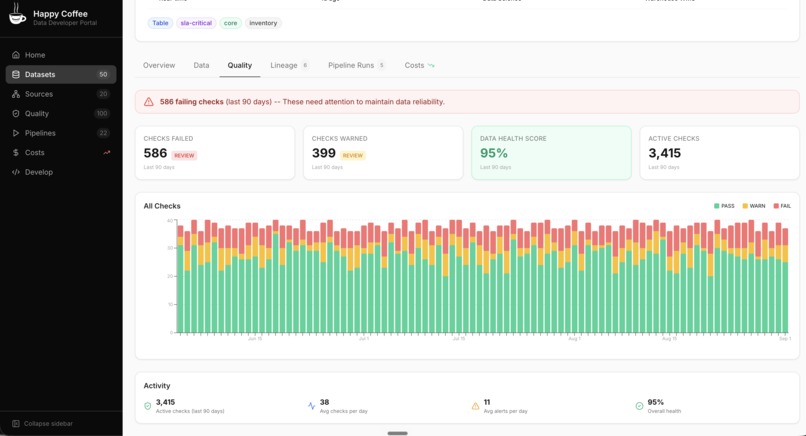Click the Lineage tab count badge
Image resolution: width=806 pixels, height=436 pixels.
[x=305, y=65]
